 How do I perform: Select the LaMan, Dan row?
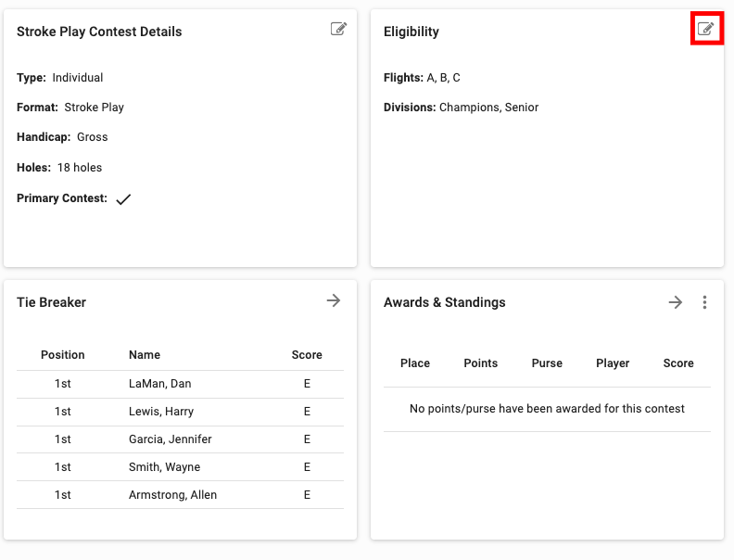click(x=159, y=384)
